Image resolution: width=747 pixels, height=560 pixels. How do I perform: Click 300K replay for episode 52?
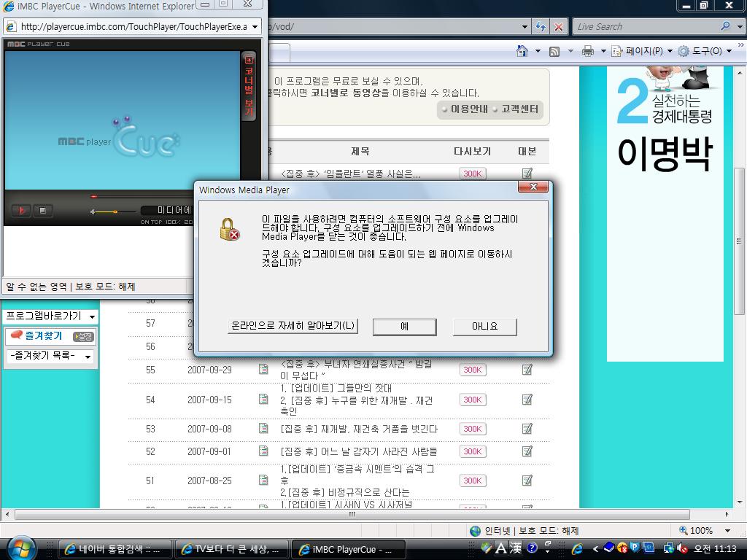[472, 451]
